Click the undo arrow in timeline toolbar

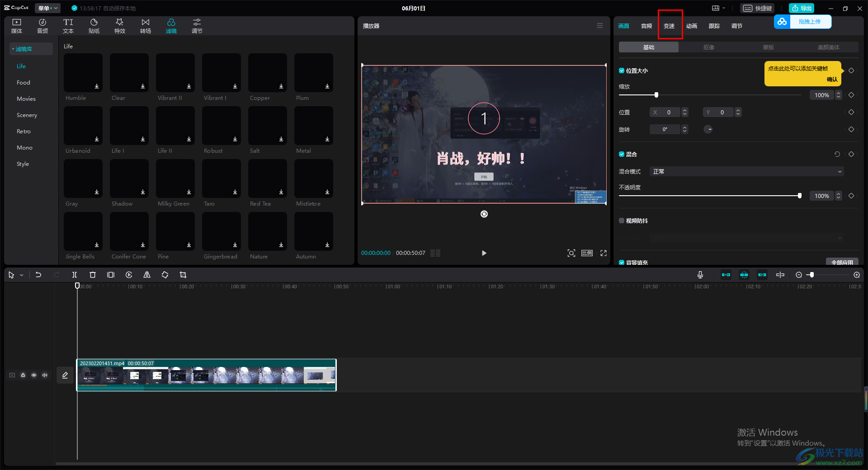pyautogui.click(x=38, y=275)
